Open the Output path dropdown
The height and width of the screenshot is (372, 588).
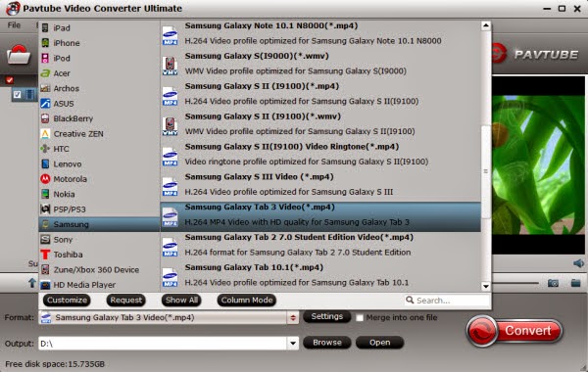pyautogui.click(x=293, y=343)
